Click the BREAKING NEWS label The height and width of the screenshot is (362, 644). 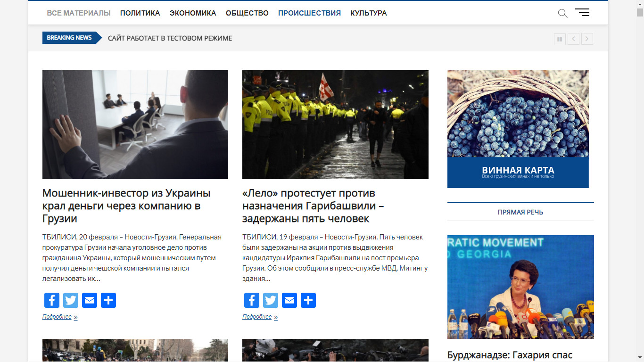click(x=69, y=38)
